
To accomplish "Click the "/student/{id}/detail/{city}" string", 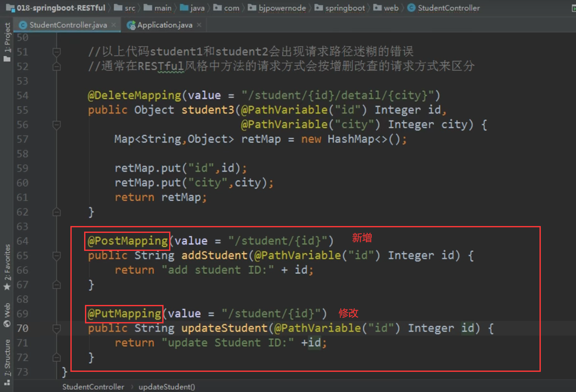I will 337,95.
